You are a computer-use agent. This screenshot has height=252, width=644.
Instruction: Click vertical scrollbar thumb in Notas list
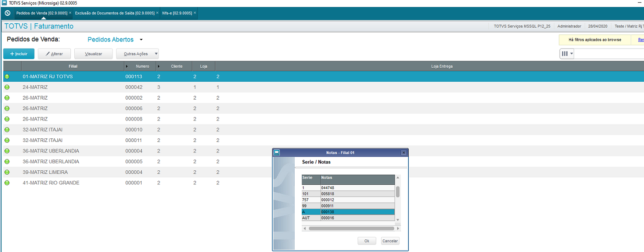[398, 192]
